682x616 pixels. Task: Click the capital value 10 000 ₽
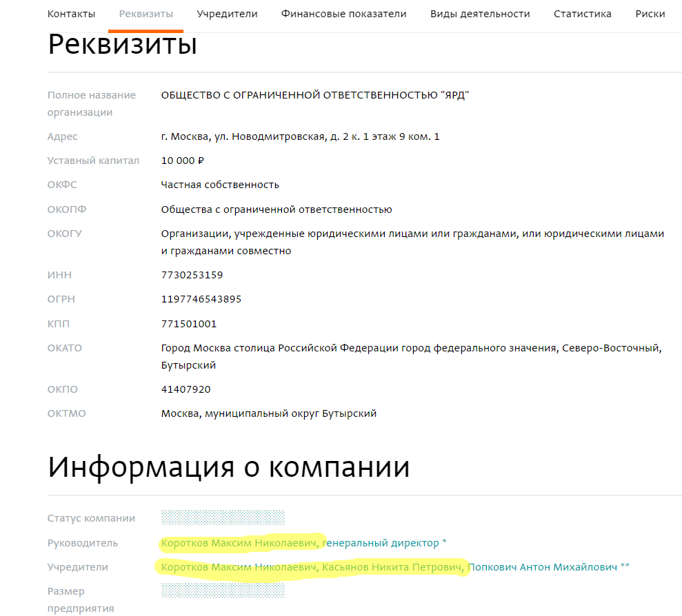coord(182,161)
